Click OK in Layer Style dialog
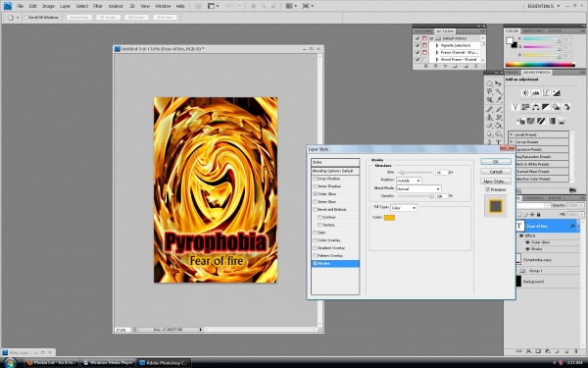The height and width of the screenshot is (368, 588). pos(496,162)
